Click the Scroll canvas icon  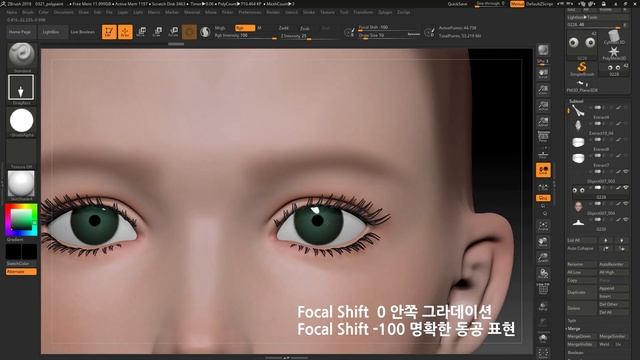pos(543,73)
